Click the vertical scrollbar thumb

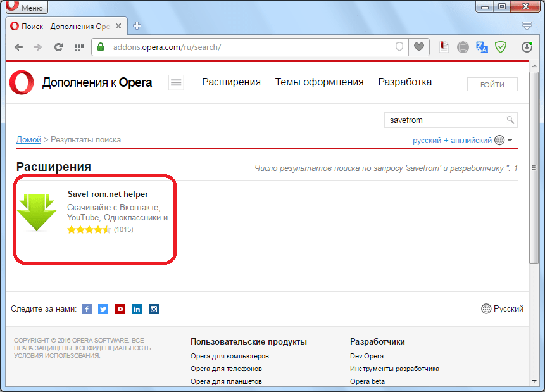(x=534, y=168)
